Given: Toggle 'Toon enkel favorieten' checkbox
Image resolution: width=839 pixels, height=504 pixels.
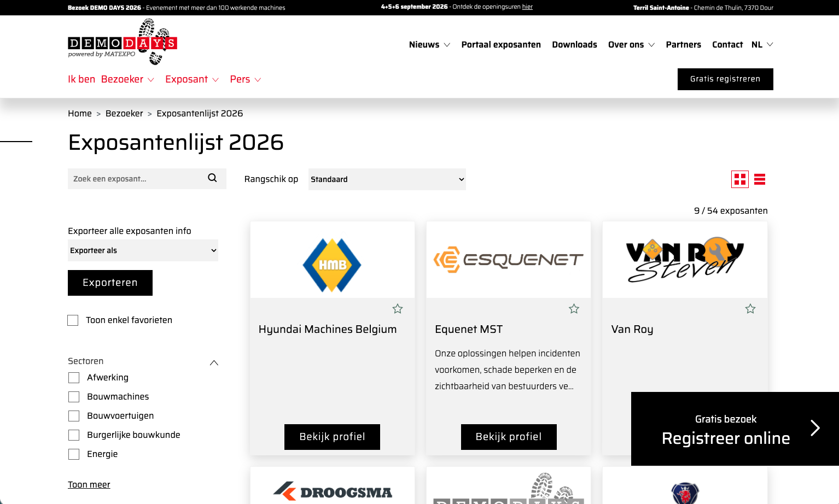Looking at the screenshot, I should click(x=73, y=320).
